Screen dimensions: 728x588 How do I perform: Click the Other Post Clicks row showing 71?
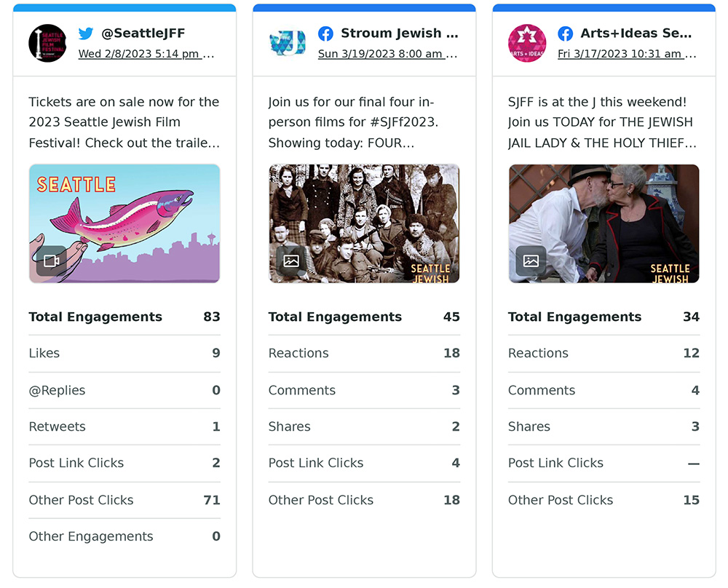tap(124, 500)
